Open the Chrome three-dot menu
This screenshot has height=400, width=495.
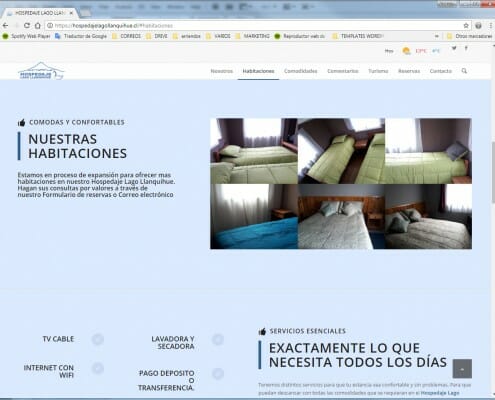pos(491,25)
